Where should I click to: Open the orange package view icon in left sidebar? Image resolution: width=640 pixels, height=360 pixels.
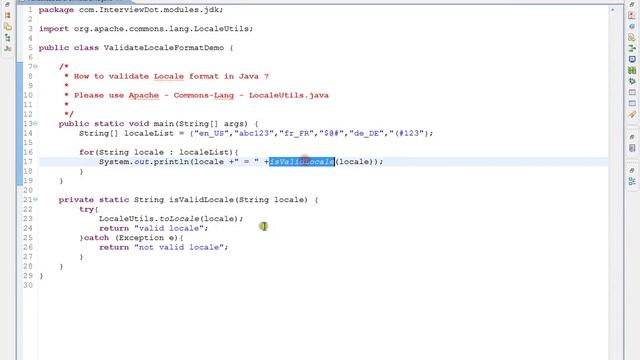point(7,16)
